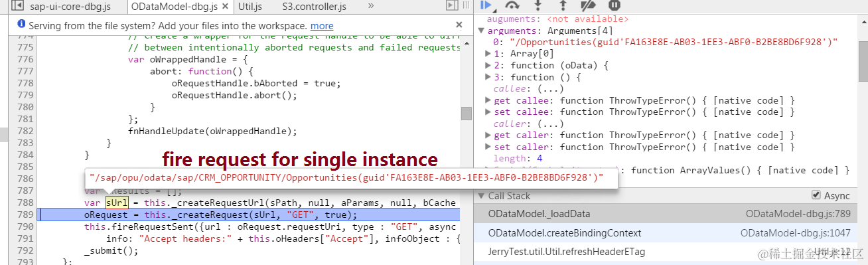Click the this.fireRequestSent code line
The image size is (868, 265).
point(272,227)
